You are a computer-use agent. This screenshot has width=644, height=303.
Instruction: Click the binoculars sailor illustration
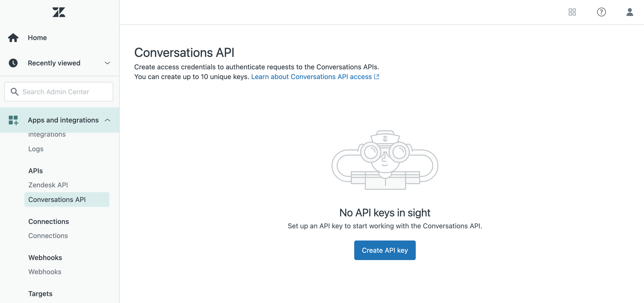click(385, 160)
